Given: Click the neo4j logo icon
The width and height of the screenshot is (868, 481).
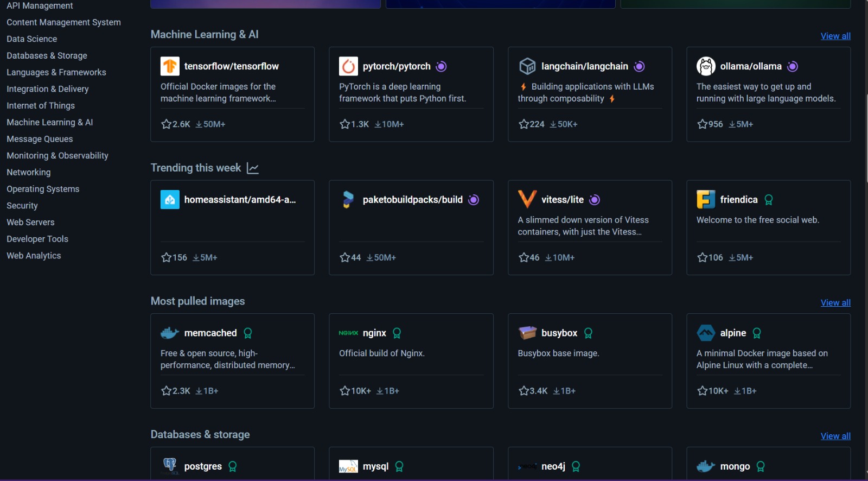Looking at the screenshot, I should point(527,466).
